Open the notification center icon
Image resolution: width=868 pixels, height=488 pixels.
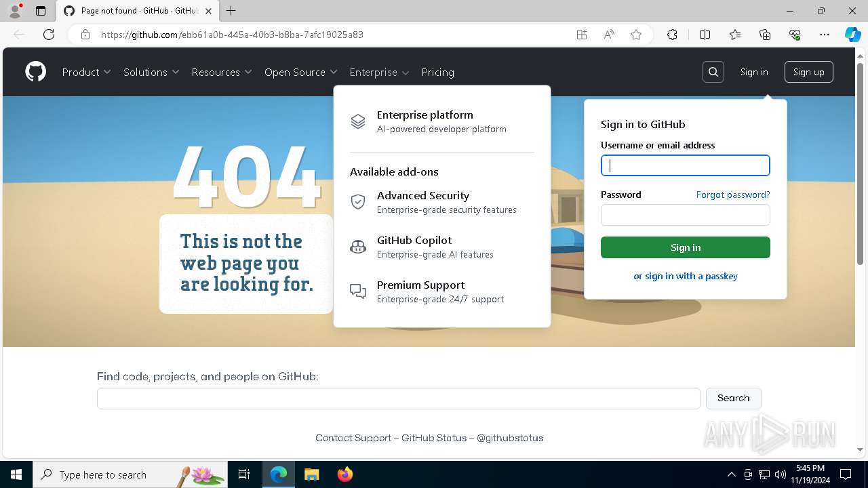(x=846, y=474)
